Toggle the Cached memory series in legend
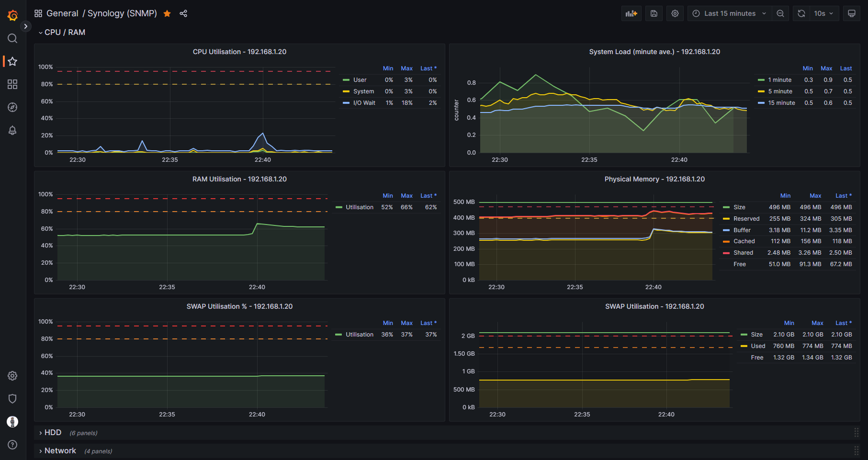The image size is (868, 460). tap(744, 241)
